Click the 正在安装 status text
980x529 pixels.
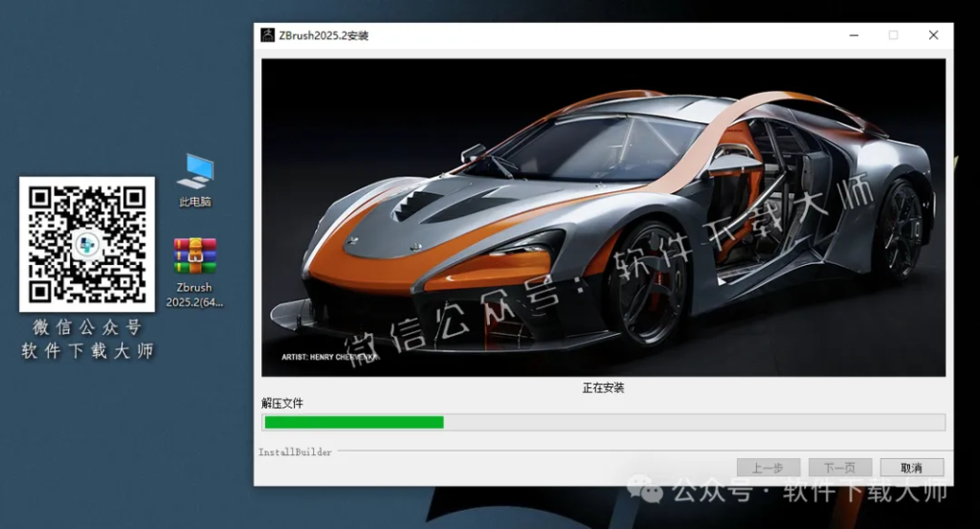coord(603,387)
